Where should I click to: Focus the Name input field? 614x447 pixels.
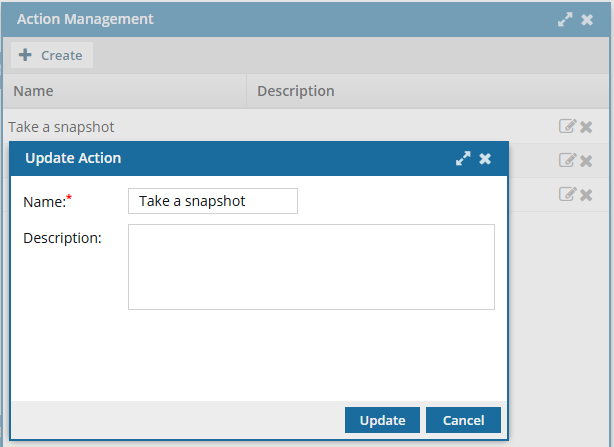(x=213, y=201)
